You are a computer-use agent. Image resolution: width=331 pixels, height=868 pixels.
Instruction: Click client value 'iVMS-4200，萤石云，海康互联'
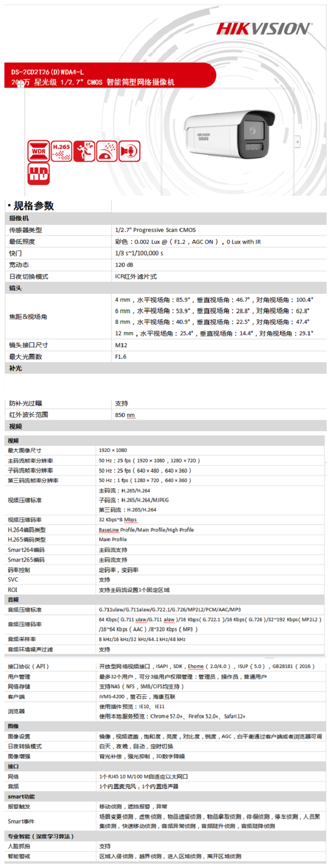[x=137, y=697]
